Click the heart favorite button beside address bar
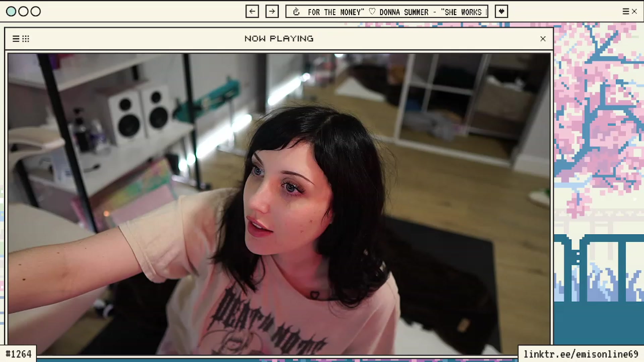Screen dimensions: 644x362 click(501, 11)
